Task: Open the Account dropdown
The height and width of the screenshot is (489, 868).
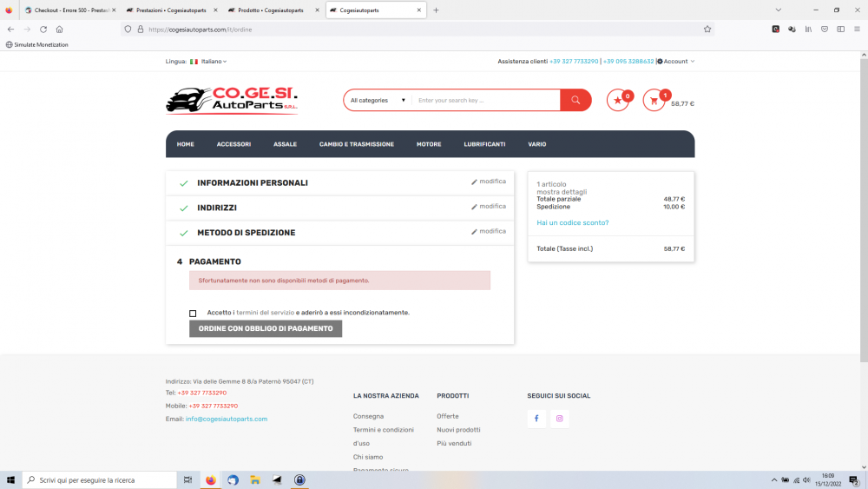Action: (x=675, y=62)
